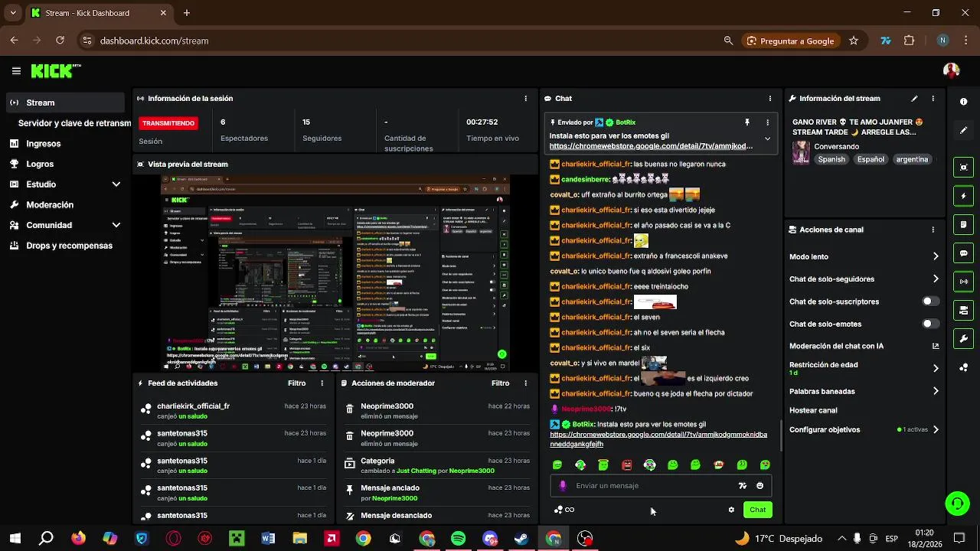Open the Windows Start button

coord(15,539)
